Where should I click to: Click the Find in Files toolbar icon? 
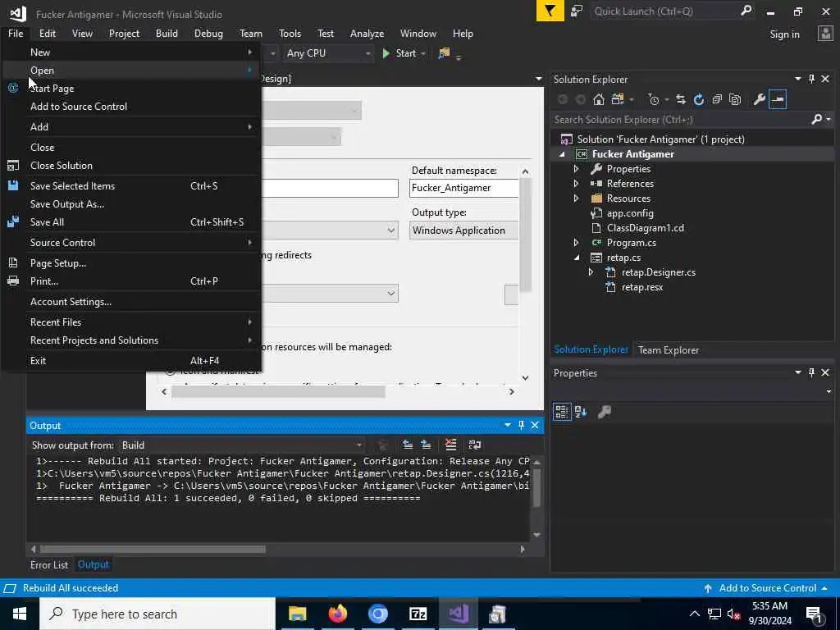pos(444,53)
